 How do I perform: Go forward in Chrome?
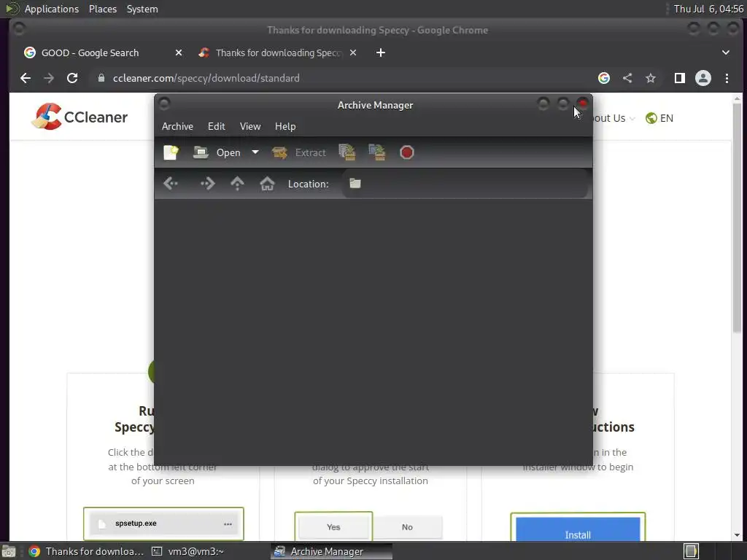coord(49,78)
